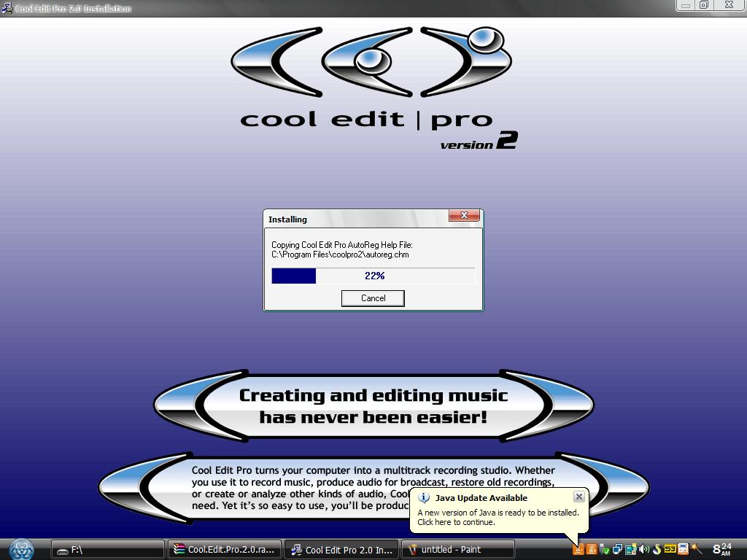Switch to Cool Edit Pro 2.0 In... taskbar item
747x560 pixels.
pos(341,550)
